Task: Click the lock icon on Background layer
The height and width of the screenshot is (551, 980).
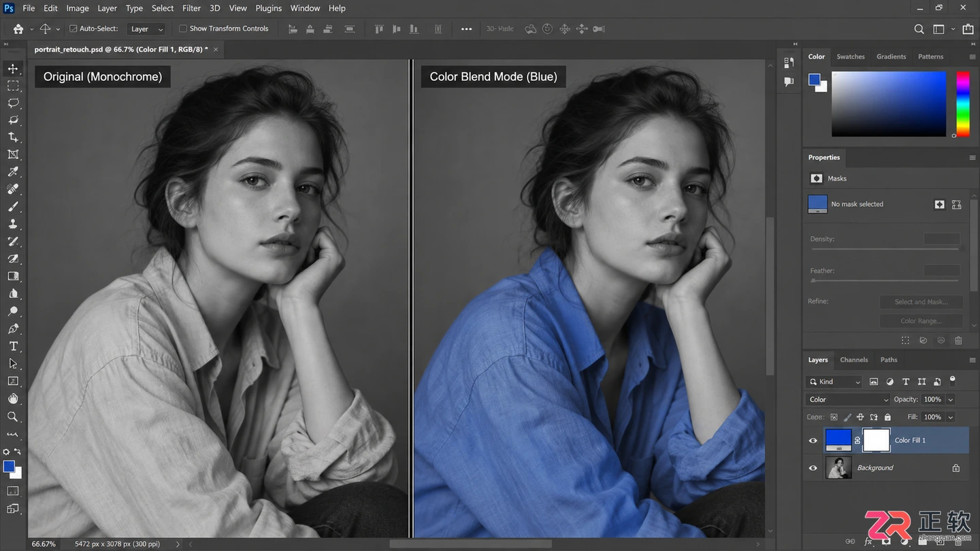Action: (x=955, y=468)
